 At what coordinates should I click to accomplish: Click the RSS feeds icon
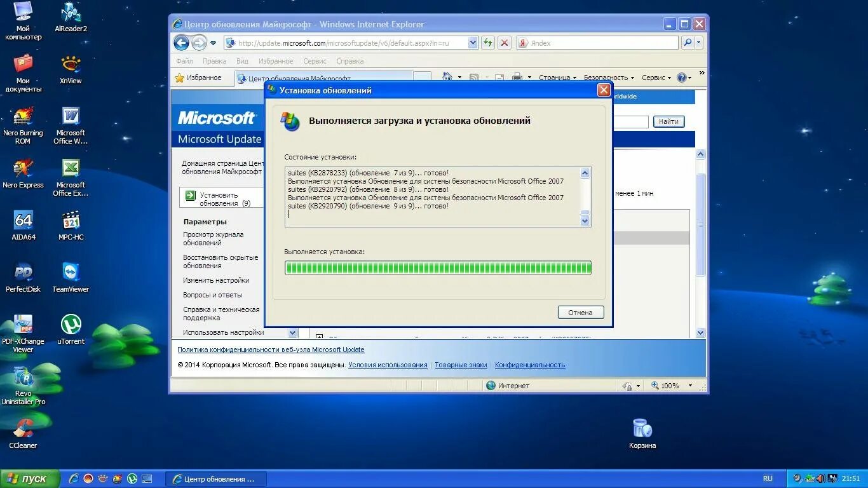point(473,78)
